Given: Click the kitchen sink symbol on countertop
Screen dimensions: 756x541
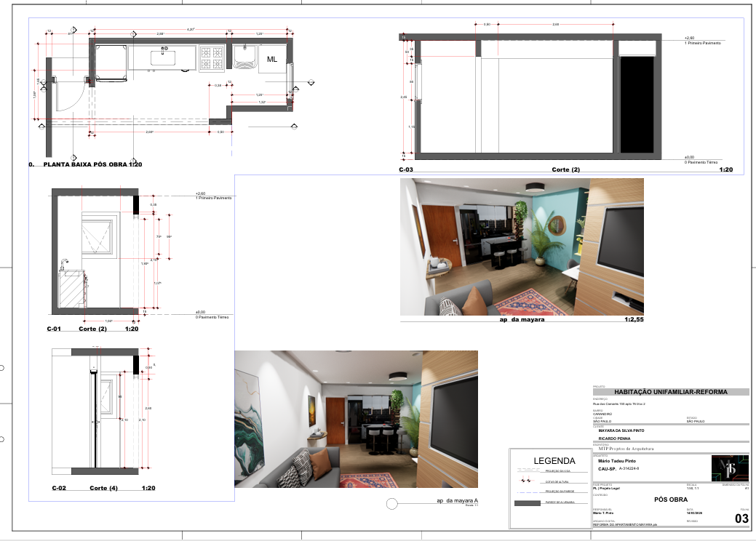Looking at the screenshot, I should point(164,57).
